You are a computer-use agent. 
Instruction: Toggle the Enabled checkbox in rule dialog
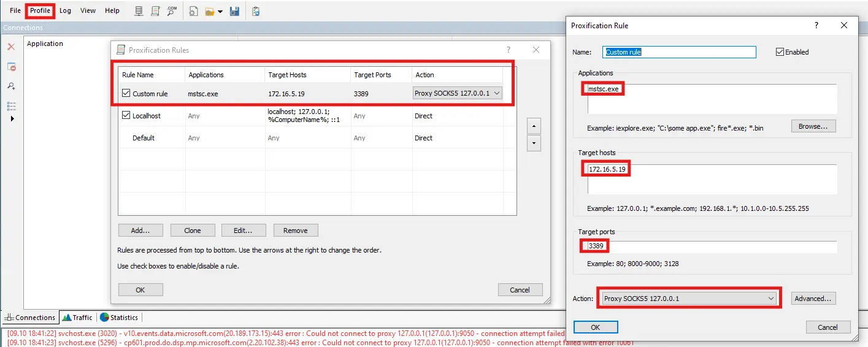(780, 52)
